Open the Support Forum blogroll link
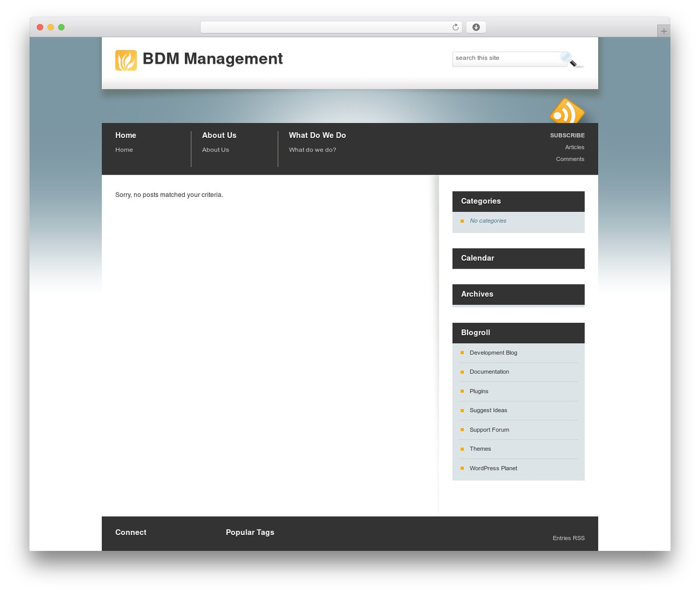Image resolution: width=700 pixels, height=593 pixels. 489,430
